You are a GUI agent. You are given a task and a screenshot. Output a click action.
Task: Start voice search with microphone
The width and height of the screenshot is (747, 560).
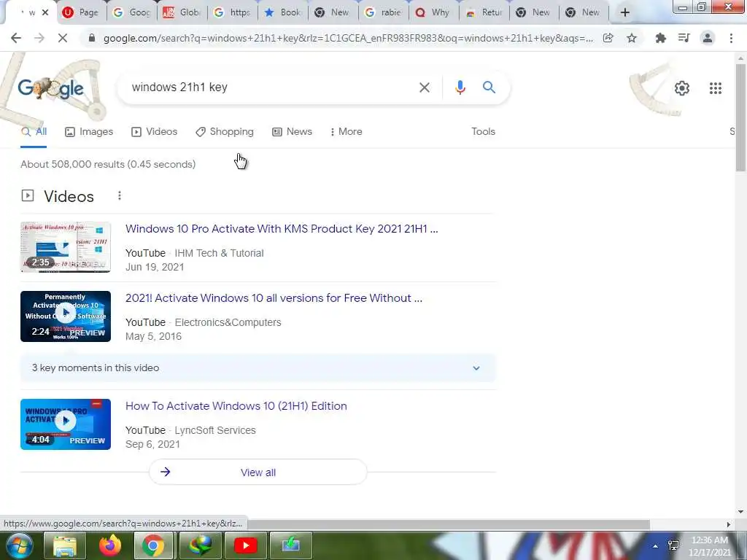click(460, 87)
